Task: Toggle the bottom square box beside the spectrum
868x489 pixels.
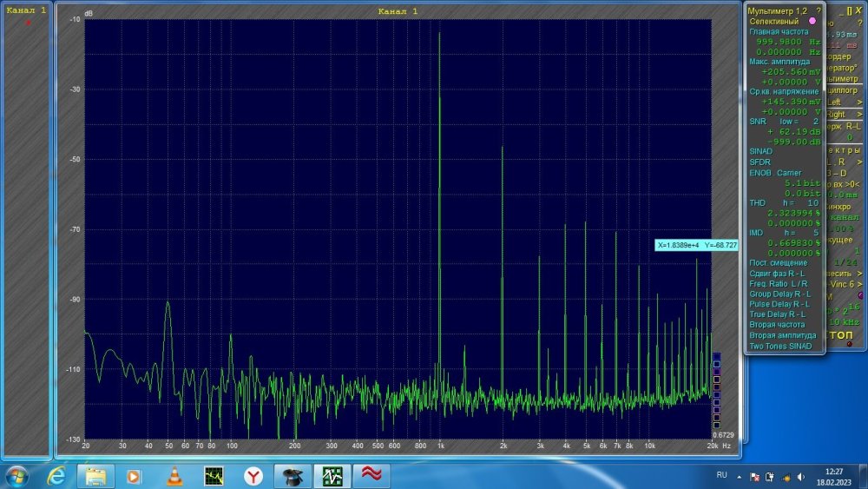Action: (x=716, y=426)
